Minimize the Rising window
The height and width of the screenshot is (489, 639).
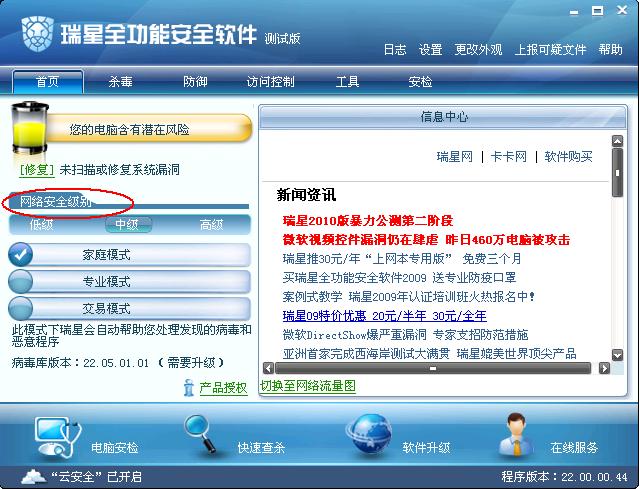[x=574, y=13]
